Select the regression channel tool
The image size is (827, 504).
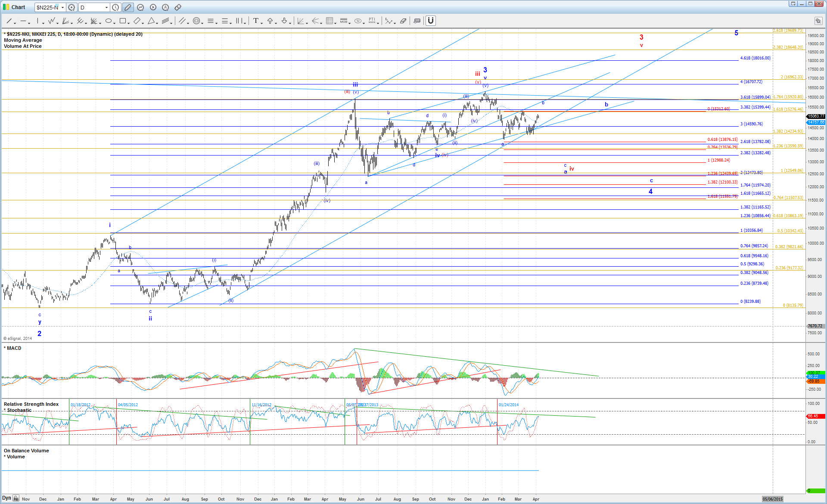point(166,21)
